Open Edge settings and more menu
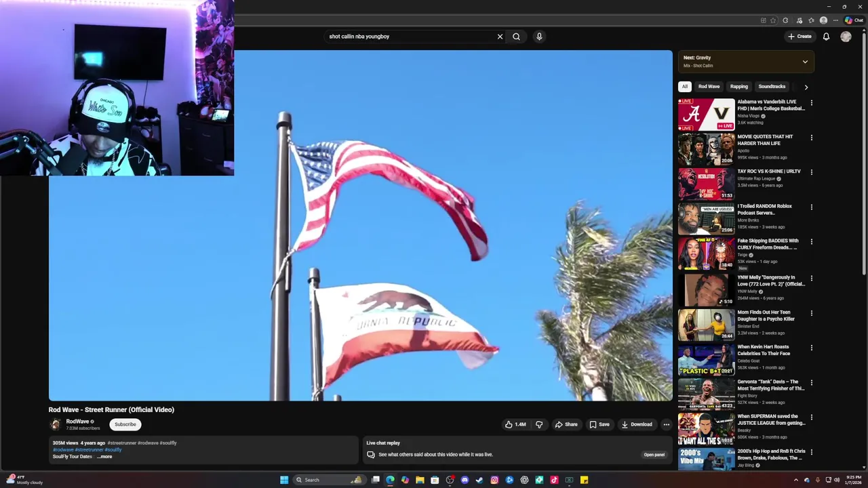 coord(835,20)
